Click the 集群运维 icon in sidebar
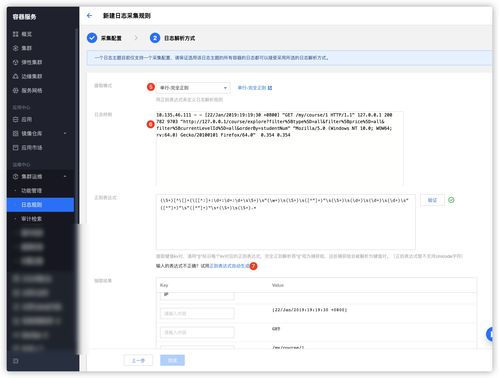499x378 pixels. [15, 176]
